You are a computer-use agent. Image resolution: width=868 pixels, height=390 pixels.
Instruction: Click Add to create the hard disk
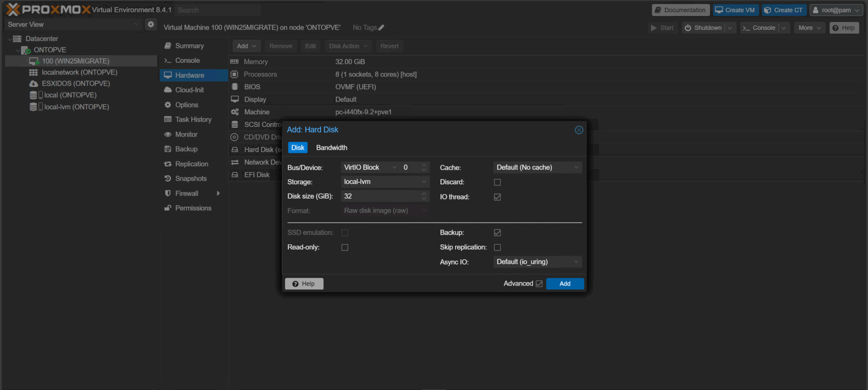tap(565, 284)
